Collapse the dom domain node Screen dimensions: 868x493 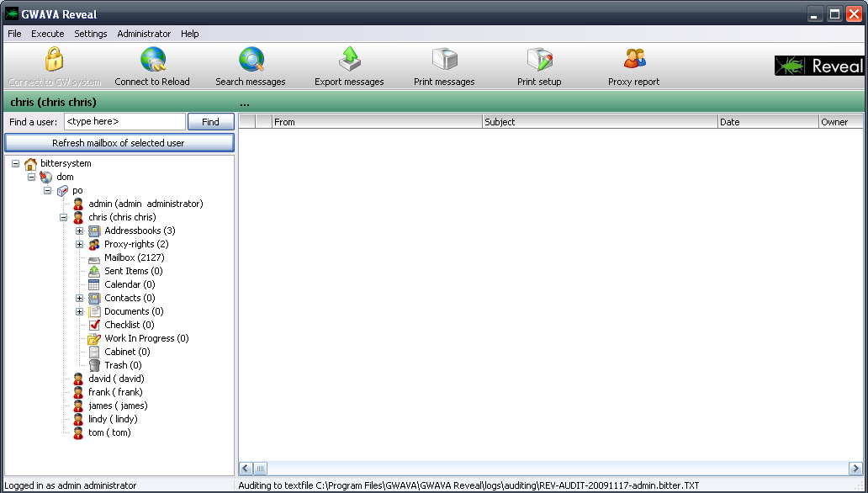32,178
